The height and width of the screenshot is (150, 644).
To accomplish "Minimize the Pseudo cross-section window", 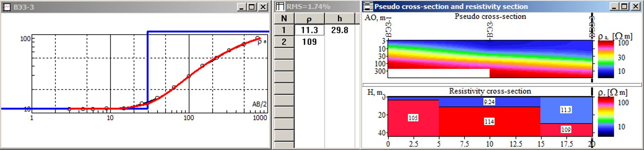I will (614, 7).
